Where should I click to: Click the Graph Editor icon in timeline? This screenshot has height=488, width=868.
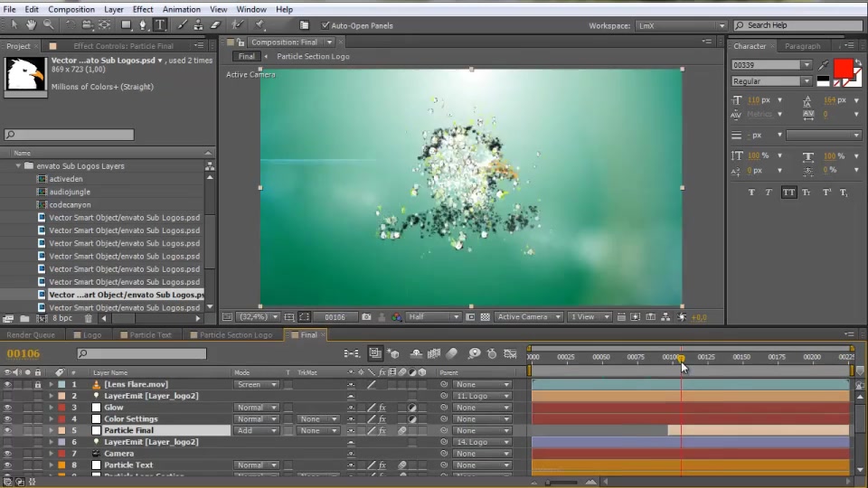click(x=510, y=353)
